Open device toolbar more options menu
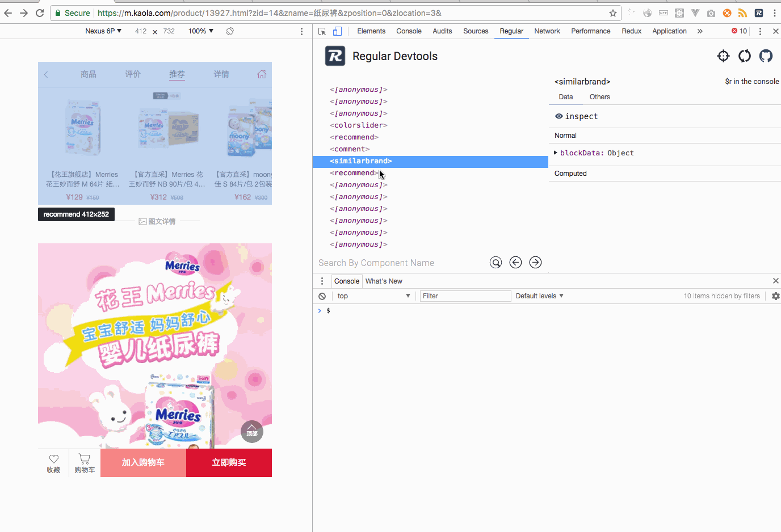 301,31
